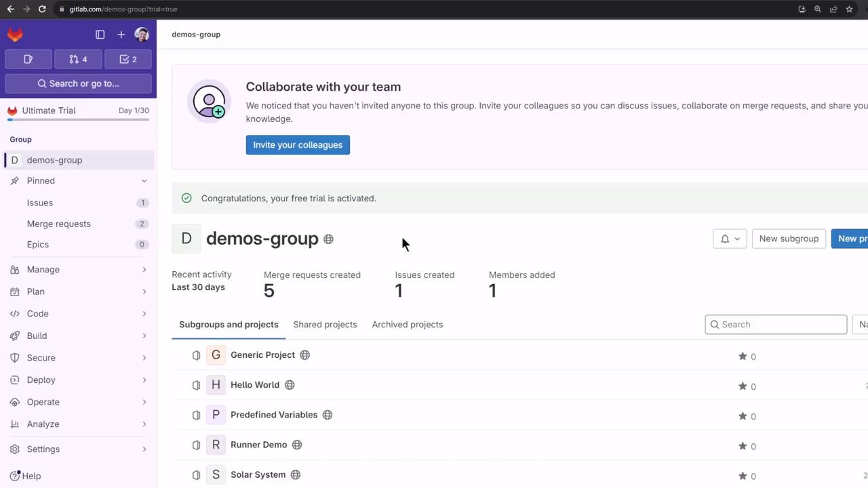Expand the Build menu

coord(79,335)
